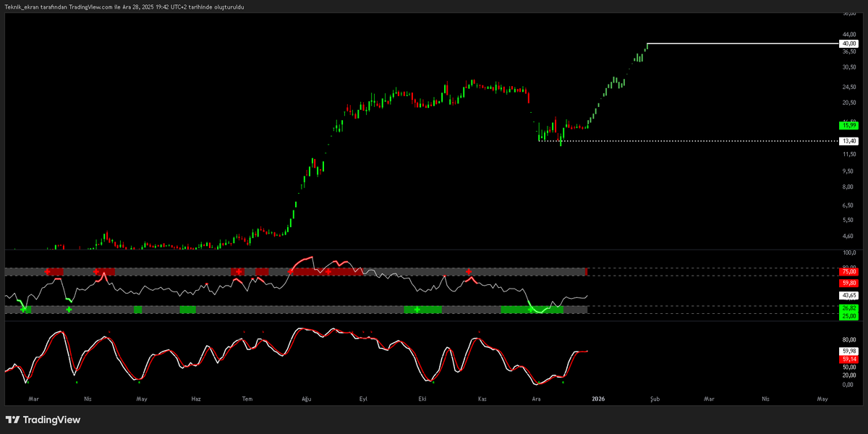Click the dotted 13,40 support line

click(689, 141)
